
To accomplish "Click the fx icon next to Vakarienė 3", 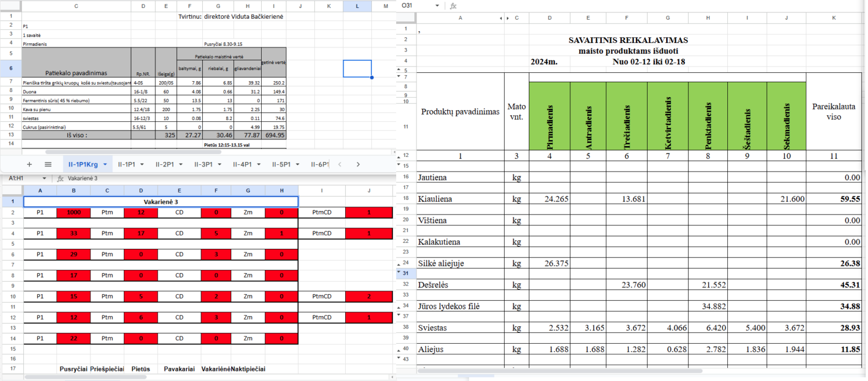I will [60, 178].
